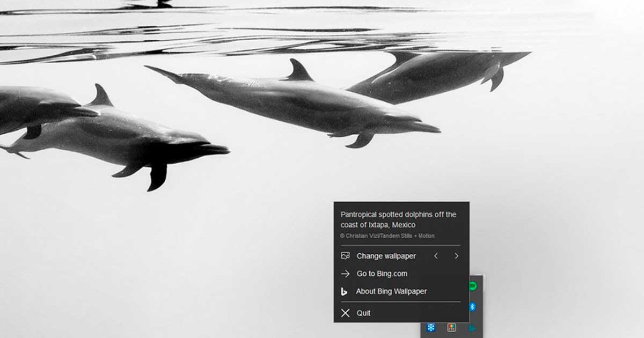This screenshot has height=338, width=644.
Task: Choose Quit to exit Bing Wallpaper
Action: click(x=363, y=313)
